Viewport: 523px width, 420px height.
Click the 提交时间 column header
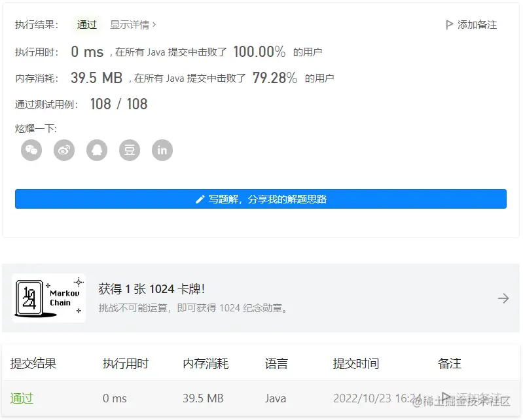pos(356,363)
